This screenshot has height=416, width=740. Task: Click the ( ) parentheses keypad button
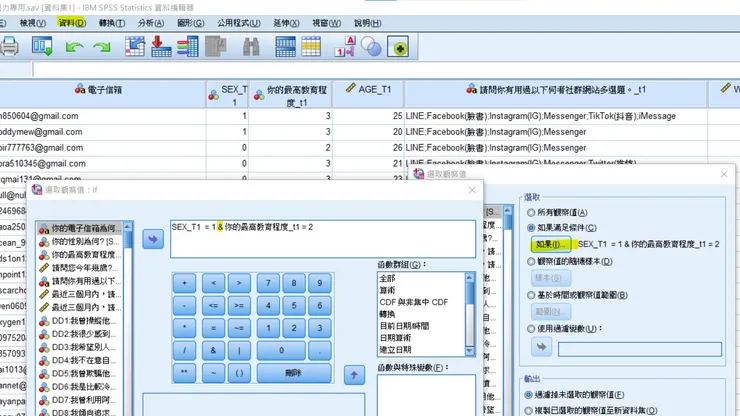239,373
